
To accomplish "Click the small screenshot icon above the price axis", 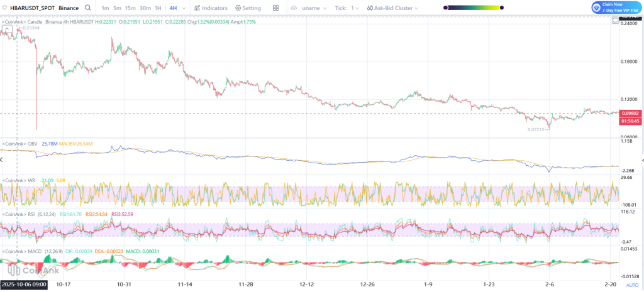I will (x=615, y=20).
